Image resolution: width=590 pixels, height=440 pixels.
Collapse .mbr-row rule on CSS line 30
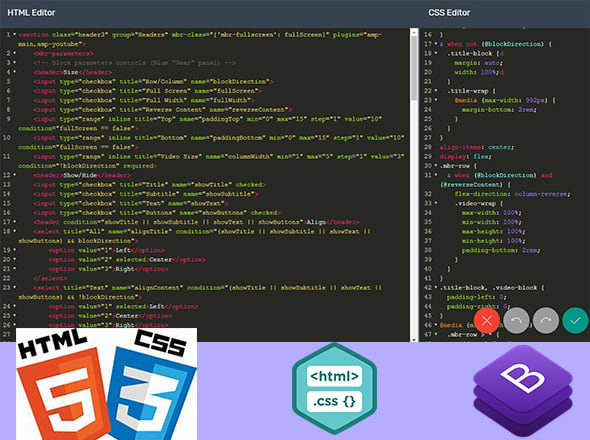[436, 166]
